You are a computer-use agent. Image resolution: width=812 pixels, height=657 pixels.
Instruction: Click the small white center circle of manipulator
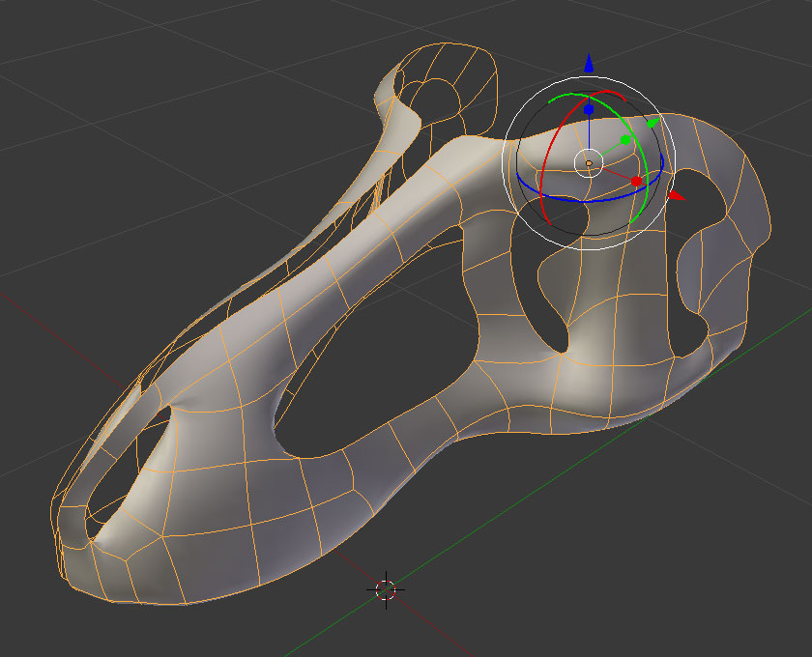pos(589,163)
